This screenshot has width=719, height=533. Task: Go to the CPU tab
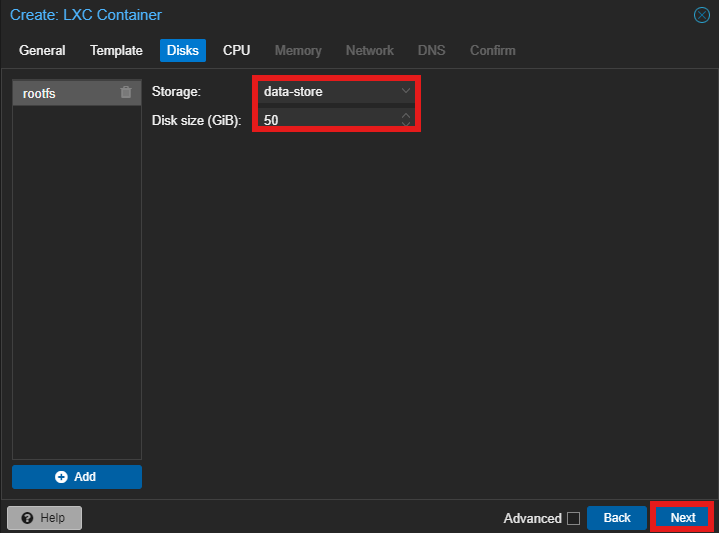point(237,50)
